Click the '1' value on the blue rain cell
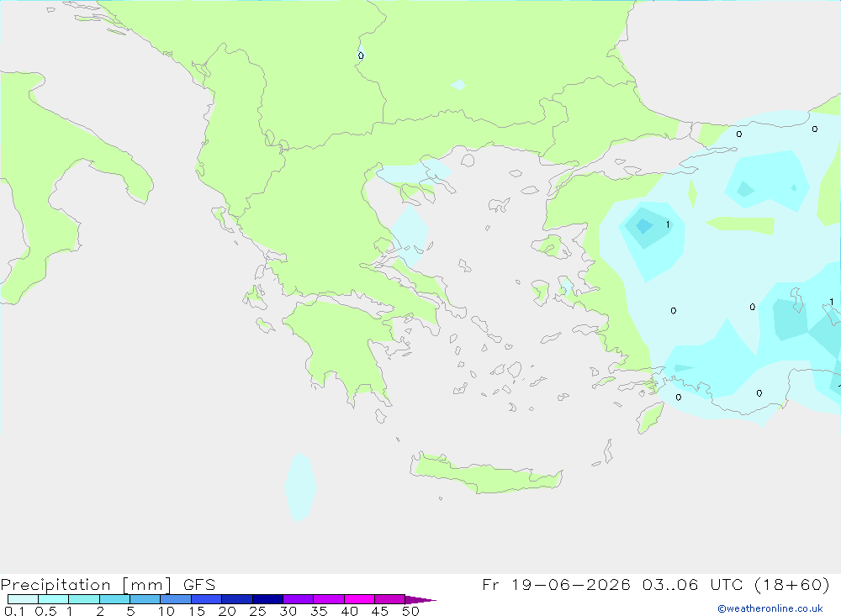Image resolution: width=841 pixels, height=616 pixels. point(668,224)
